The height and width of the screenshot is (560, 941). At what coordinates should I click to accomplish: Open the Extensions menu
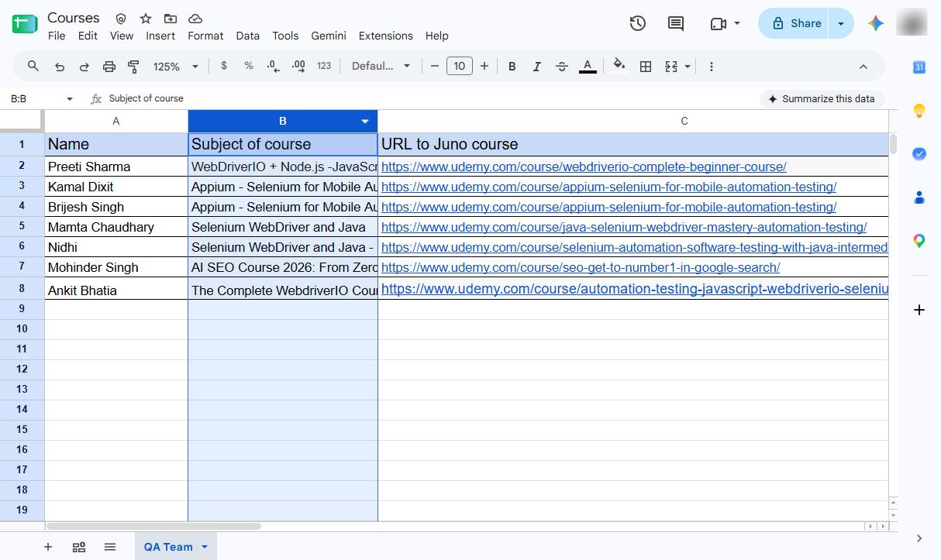pyautogui.click(x=385, y=36)
